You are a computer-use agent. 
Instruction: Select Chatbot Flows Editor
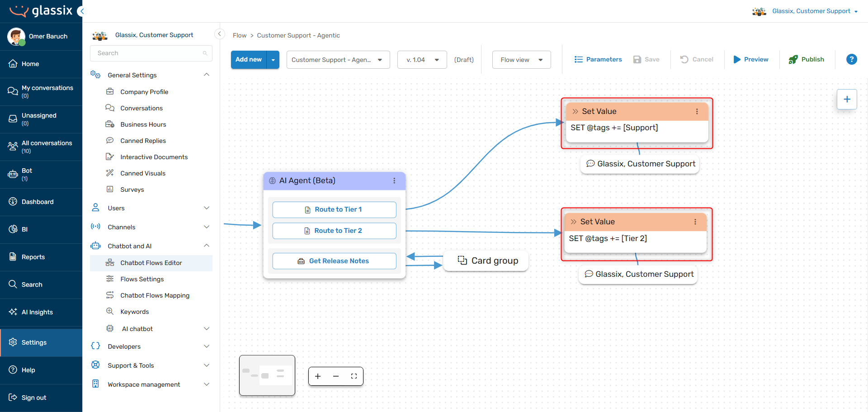pos(151,263)
